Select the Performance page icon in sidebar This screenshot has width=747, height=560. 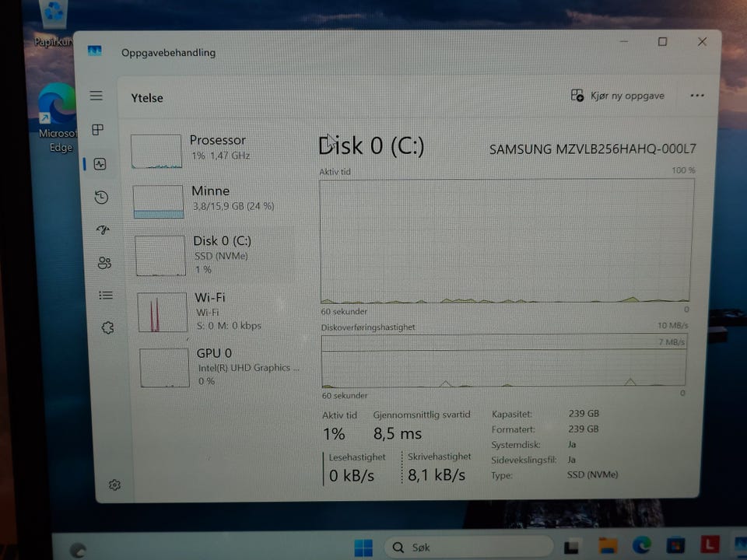click(100, 164)
